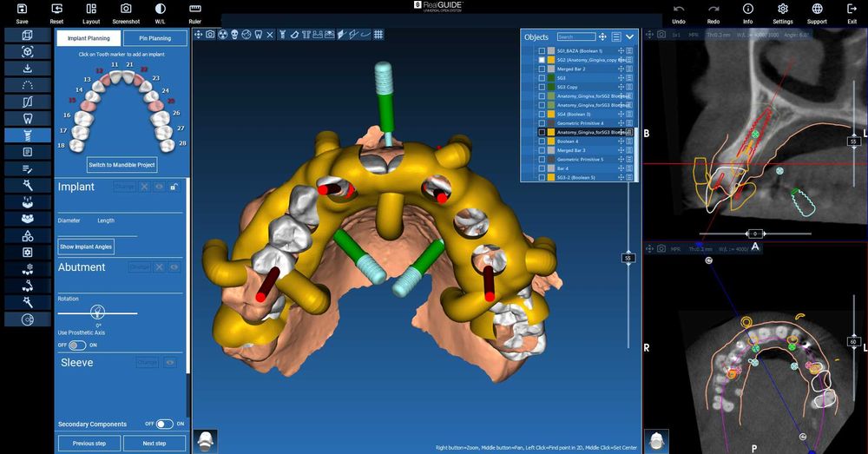This screenshot has width=868, height=454.
Task: Check the SG3 Copy checkbox
Action: coord(542,87)
